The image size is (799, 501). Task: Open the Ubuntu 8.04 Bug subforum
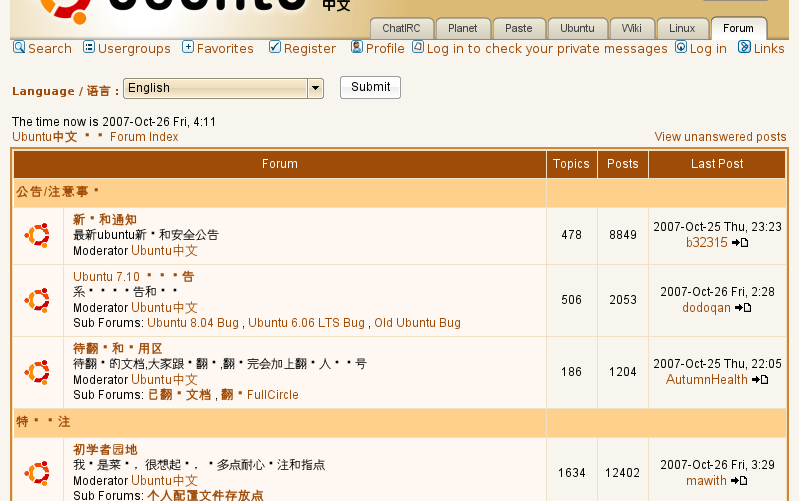pos(193,323)
